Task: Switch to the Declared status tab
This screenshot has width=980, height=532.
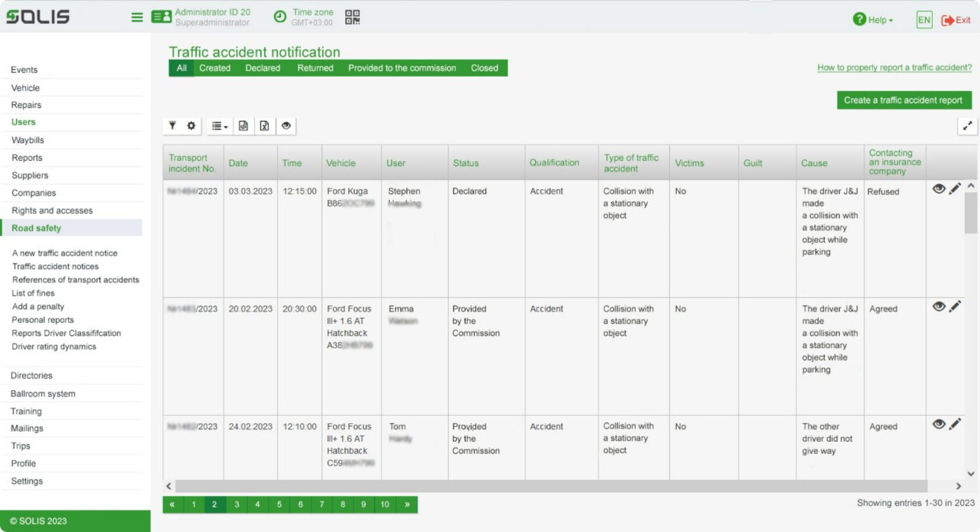Action: pyautogui.click(x=262, y=68)
